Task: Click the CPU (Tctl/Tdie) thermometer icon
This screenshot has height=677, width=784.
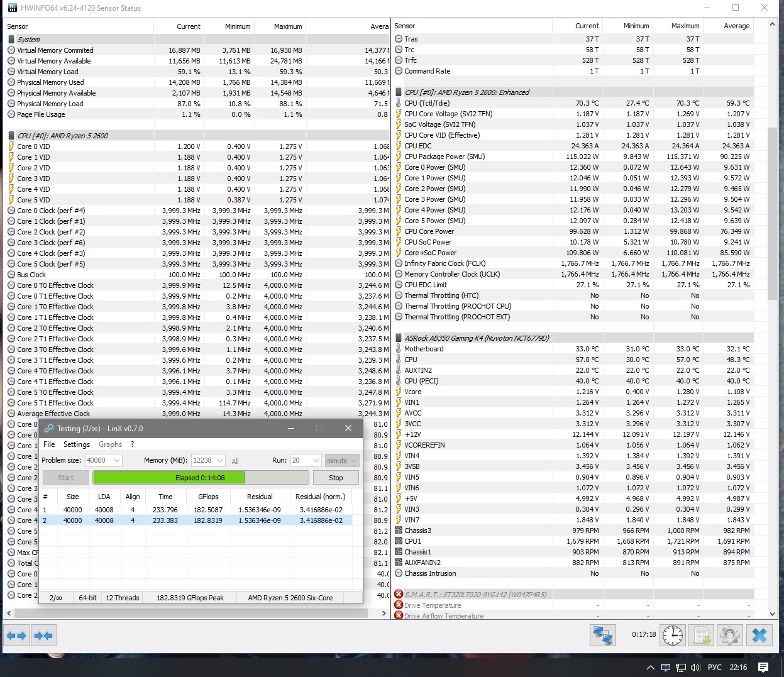Action: click(399, 103)
